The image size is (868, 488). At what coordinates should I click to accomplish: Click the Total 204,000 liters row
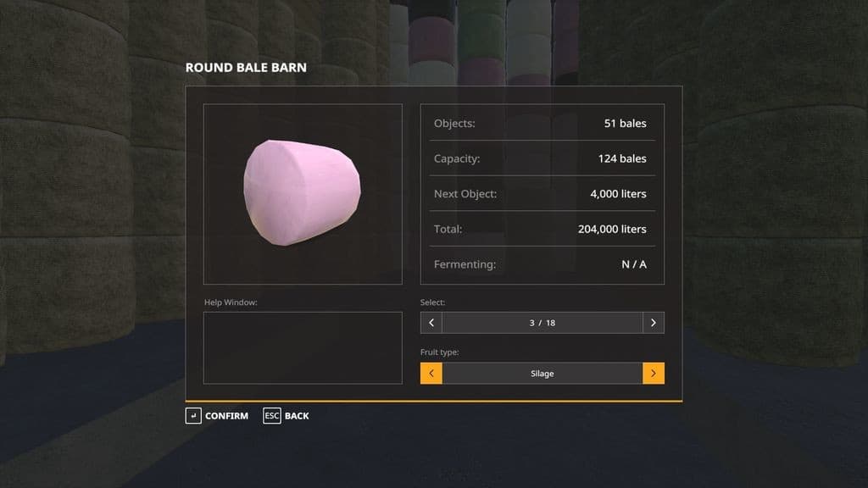click(542, 229)
